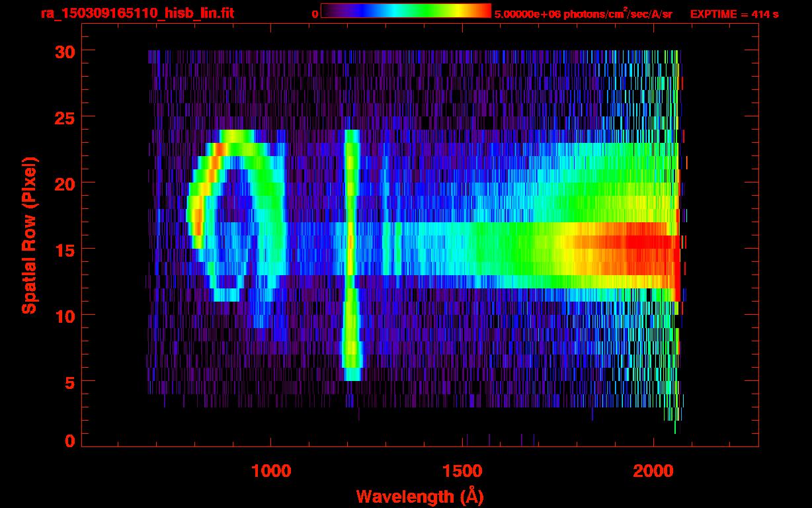This screenshot has width=812, height=508.
Task: Click the y-axis tick label 10
Action: 64,316
